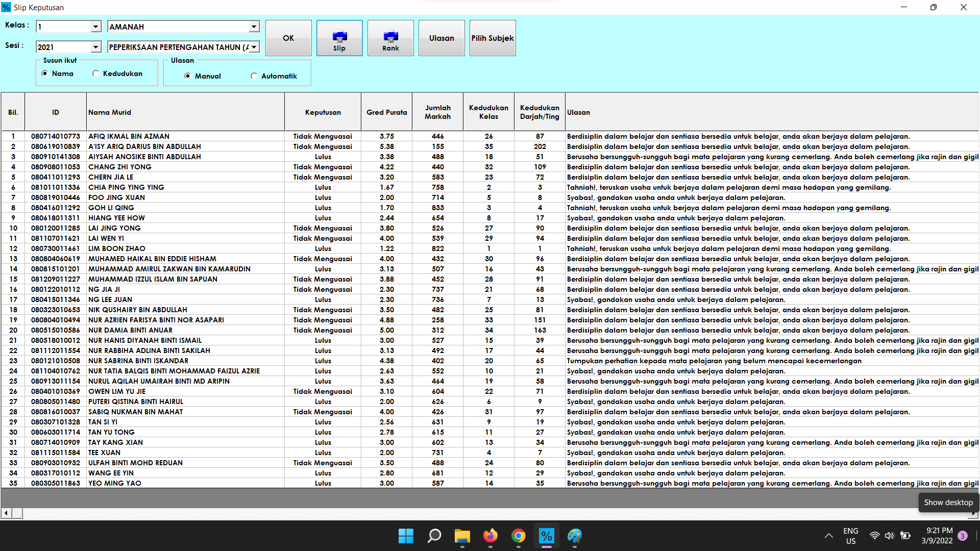Launch Google Chrome from taskbar

tap(518, 536)
